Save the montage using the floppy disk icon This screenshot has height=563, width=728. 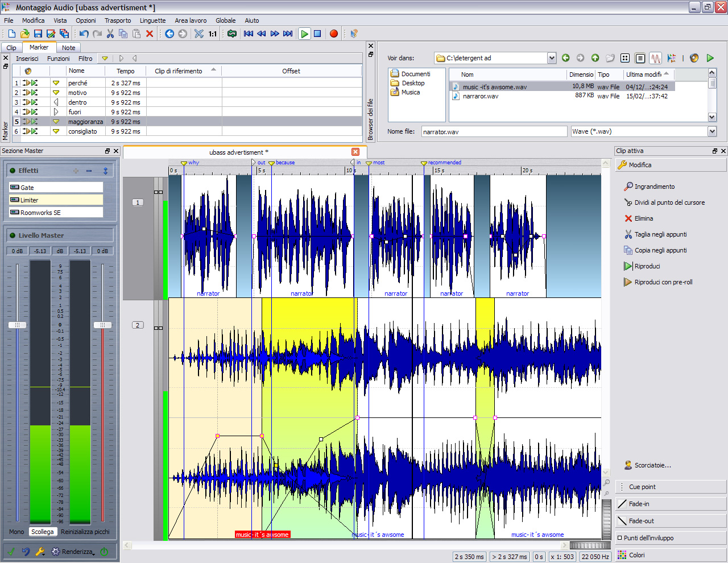pos(38,34)
